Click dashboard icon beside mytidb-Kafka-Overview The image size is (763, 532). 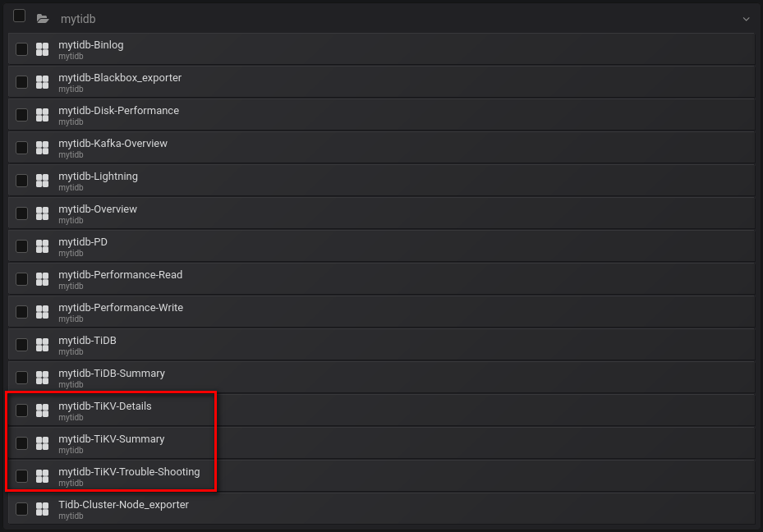click(43, 147)
